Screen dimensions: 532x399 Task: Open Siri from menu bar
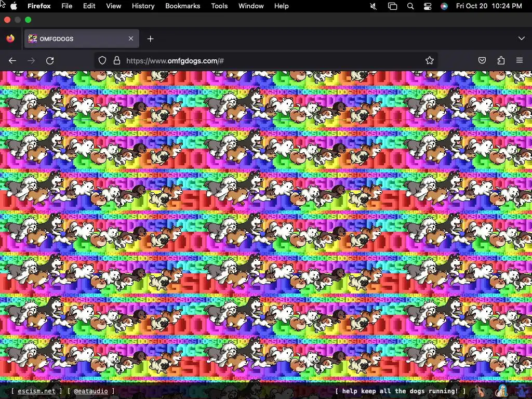coord(444,6)
